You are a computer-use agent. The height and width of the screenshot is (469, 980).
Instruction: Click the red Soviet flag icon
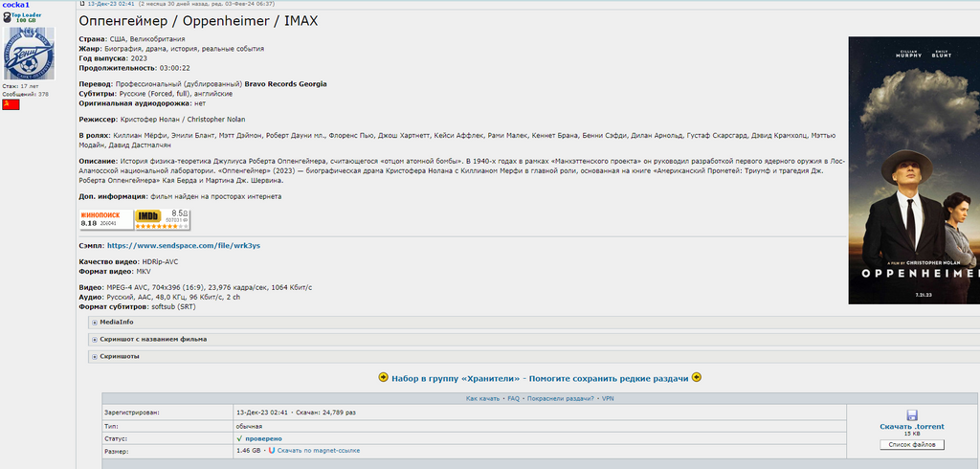click(11, 104)
